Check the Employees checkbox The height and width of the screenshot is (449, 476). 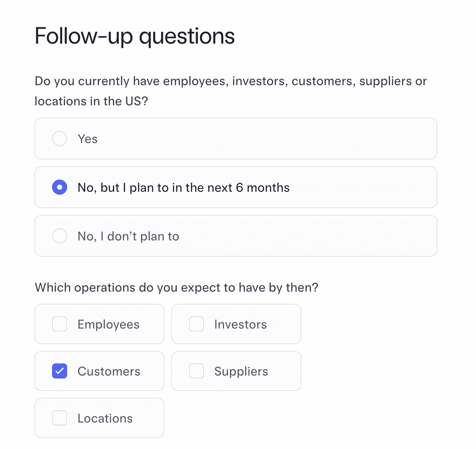60,324
